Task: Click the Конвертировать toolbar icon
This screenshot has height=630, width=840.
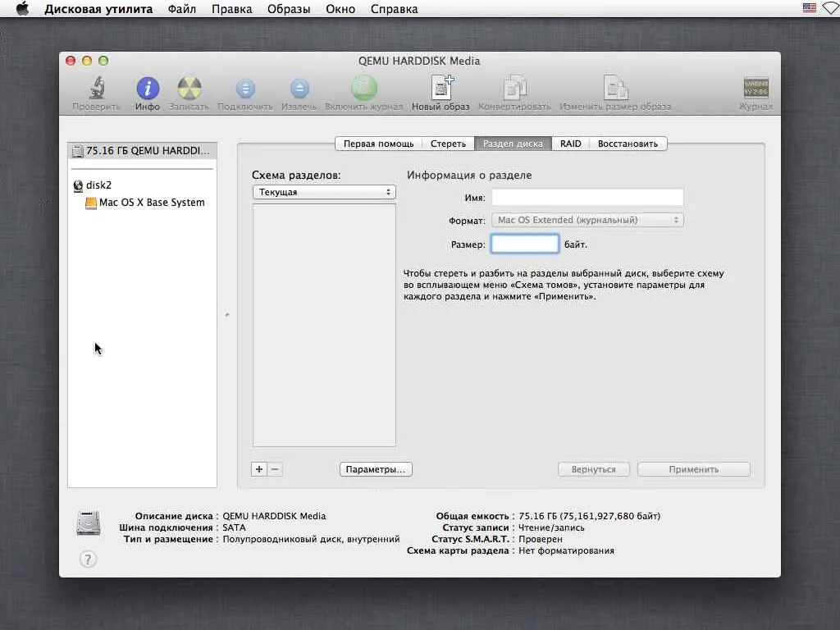Action: pos(514,87)
